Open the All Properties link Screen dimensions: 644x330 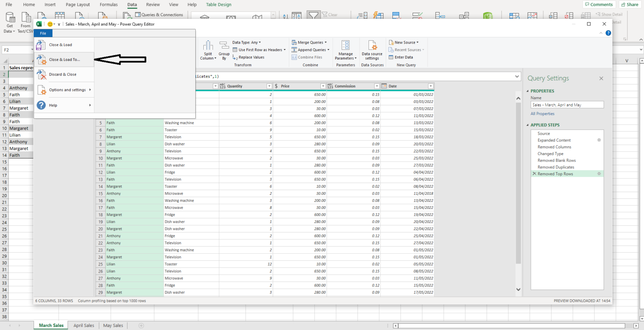point(542,114)
